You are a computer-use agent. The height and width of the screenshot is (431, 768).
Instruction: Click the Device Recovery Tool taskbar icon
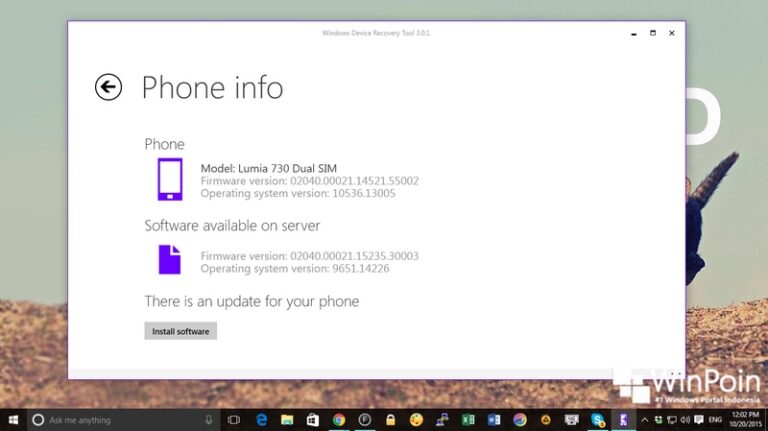pos(623,420)
